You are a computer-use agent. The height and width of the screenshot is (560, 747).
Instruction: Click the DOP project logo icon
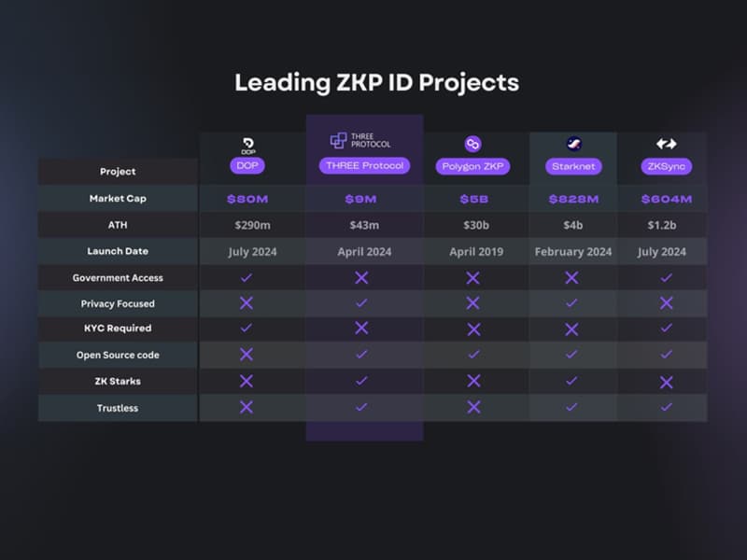click(247, 145)
